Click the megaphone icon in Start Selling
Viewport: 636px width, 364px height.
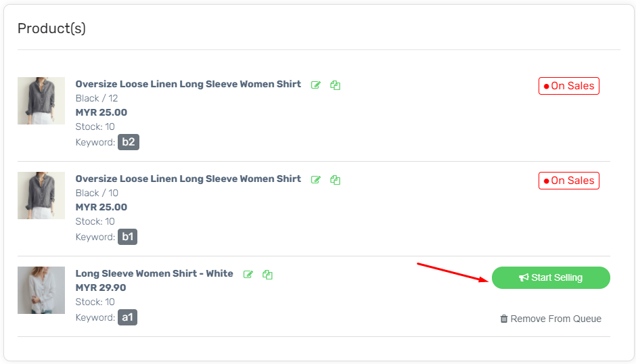[x=524, y=278]
